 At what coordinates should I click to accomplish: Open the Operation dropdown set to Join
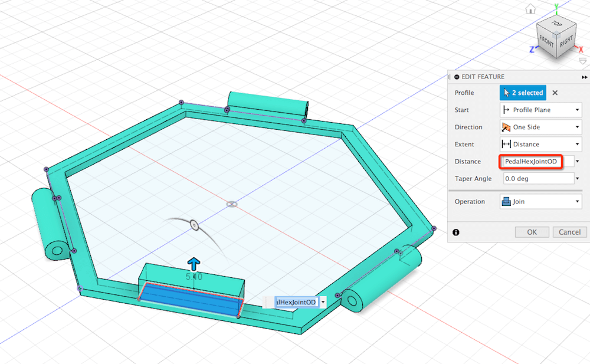click(x=541, y=202)
